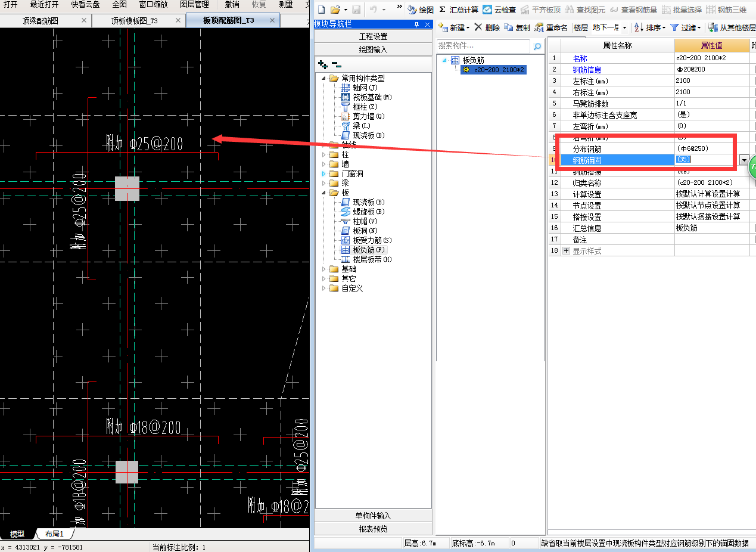This screenshot has height=552, width=756.
Task: Click the open folder icon
Action: [335, 10]
